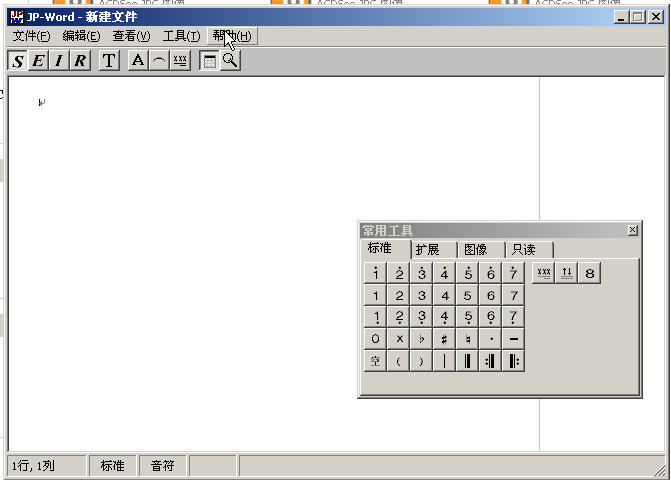Click the cursor mark in the document area
The height and width of the screenshot is (480, 671).
coord(41,103)
